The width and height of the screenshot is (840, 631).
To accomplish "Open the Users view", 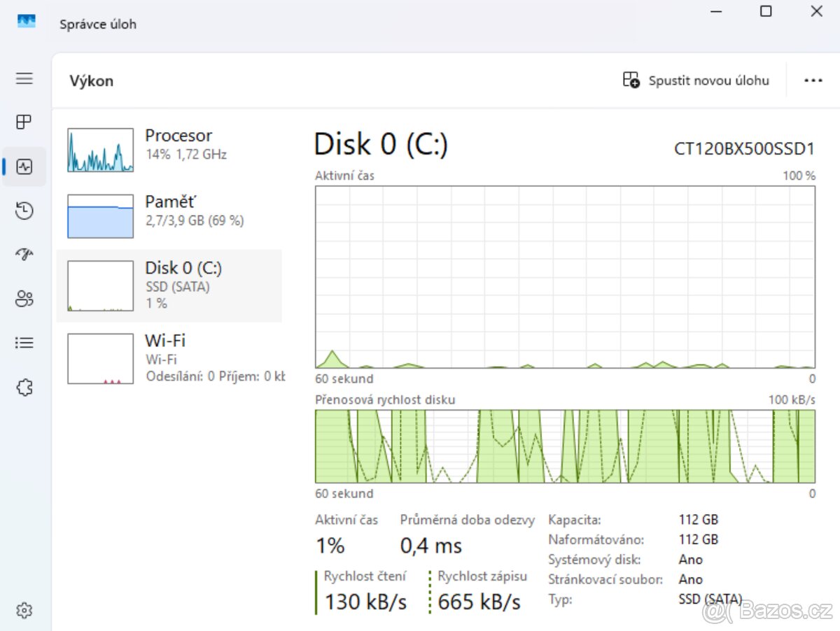I will pos(24,299).
